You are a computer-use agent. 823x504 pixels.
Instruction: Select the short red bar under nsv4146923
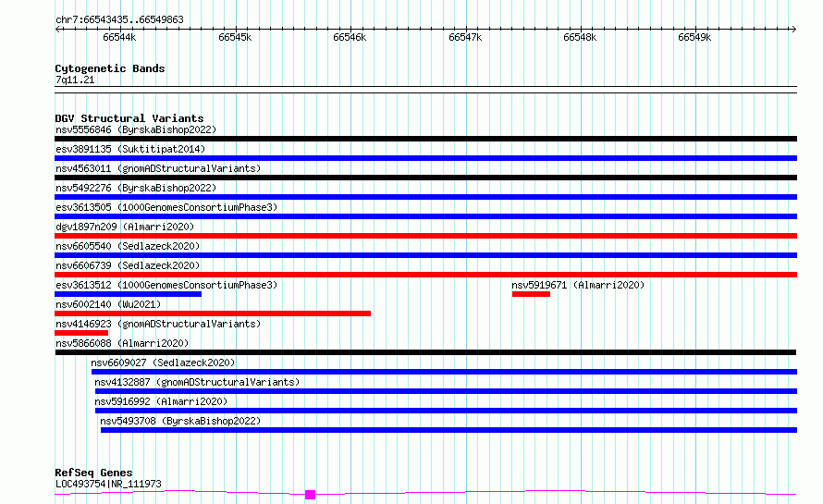81,333
